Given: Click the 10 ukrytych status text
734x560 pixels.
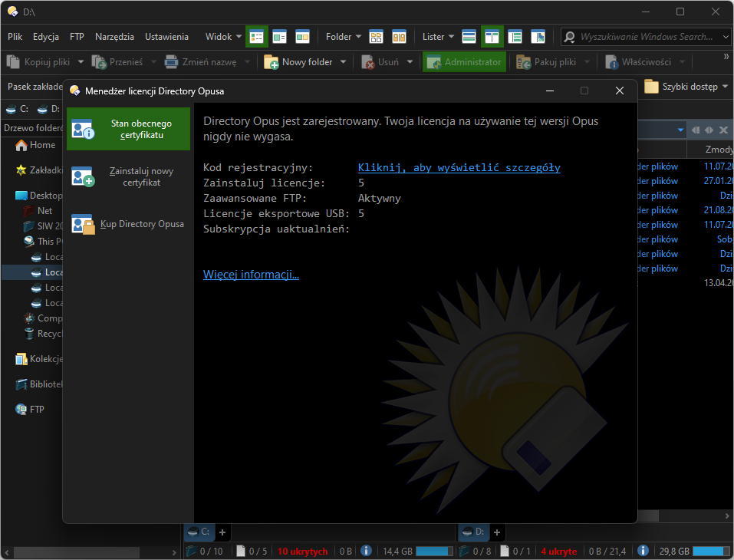Looking at the screenshot, I should pyautogui.click(x=302, y=551).
